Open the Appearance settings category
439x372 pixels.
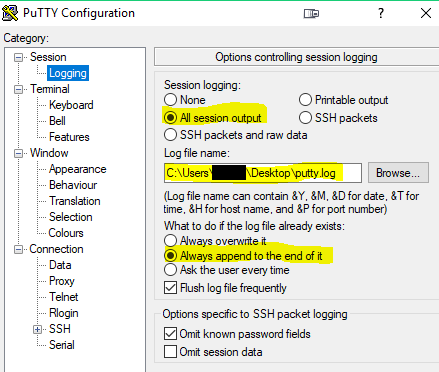pyautogui.click(x=77, y=169)
